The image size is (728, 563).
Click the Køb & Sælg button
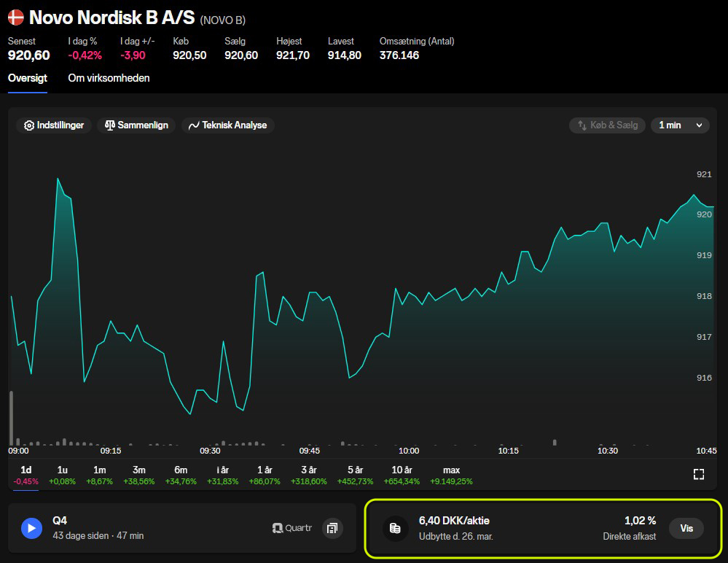pyautogui.click(x=607, y=125)
